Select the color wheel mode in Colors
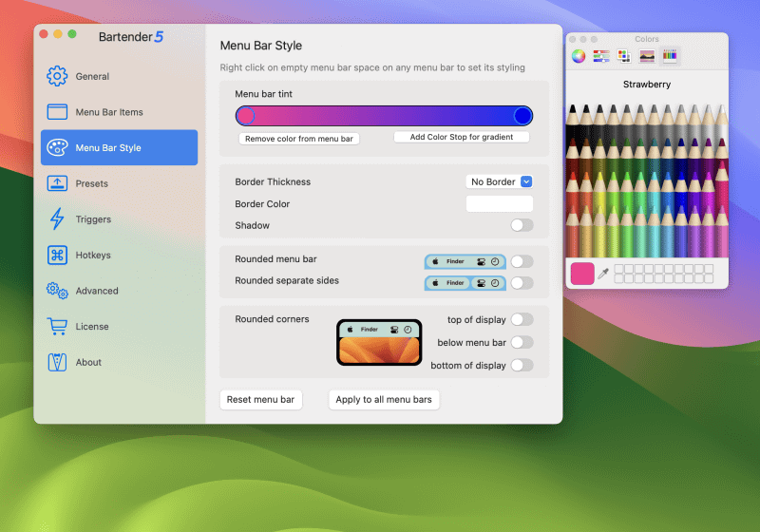The height and width of the screenshot is (532, 760). [x=579, y=56]
